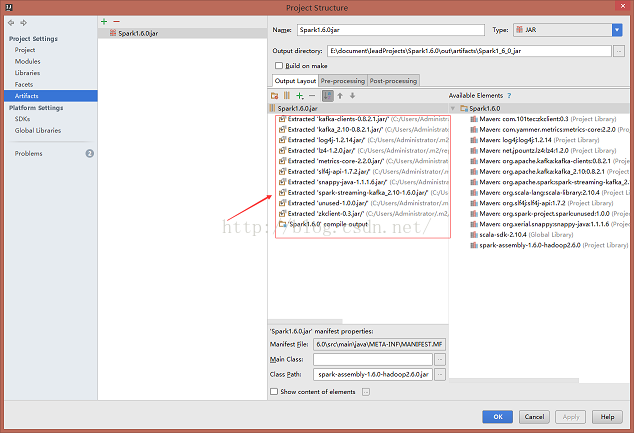The width and height of the screenshot is (634, 433).
Task: Select 'Spark1.6.0' compile output entry
Action: point(323,224)
